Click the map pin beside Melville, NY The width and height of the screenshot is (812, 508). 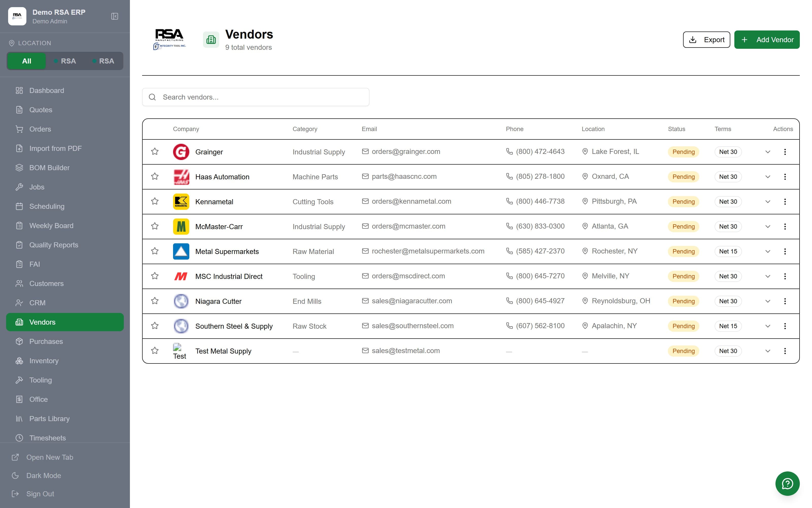[x=585, y=276]
